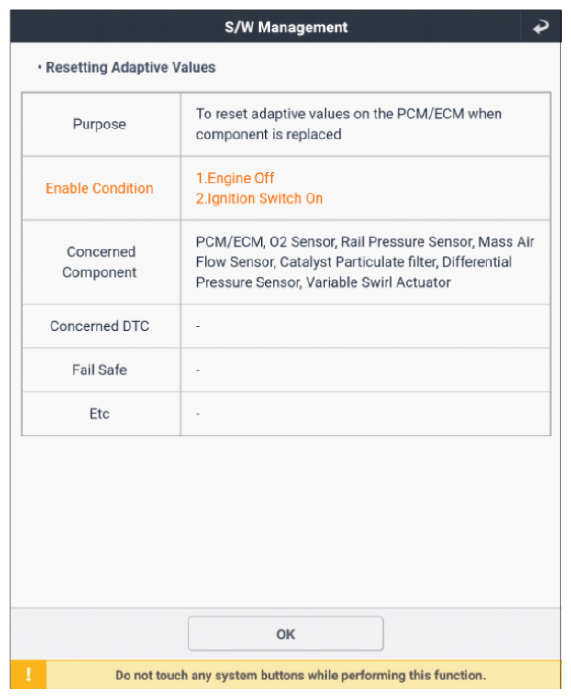
Task: Select the Purpose row label
Action: pos(100,124)
